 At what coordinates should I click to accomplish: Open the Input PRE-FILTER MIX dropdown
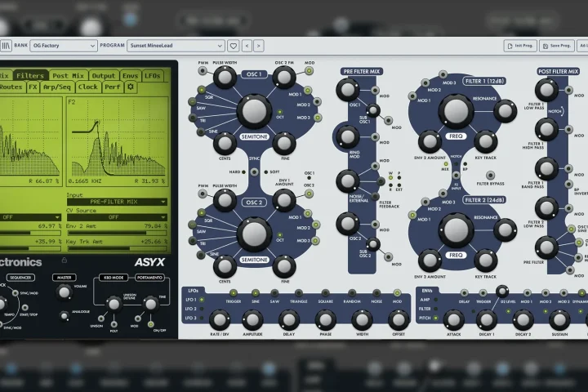pos(117,202)
